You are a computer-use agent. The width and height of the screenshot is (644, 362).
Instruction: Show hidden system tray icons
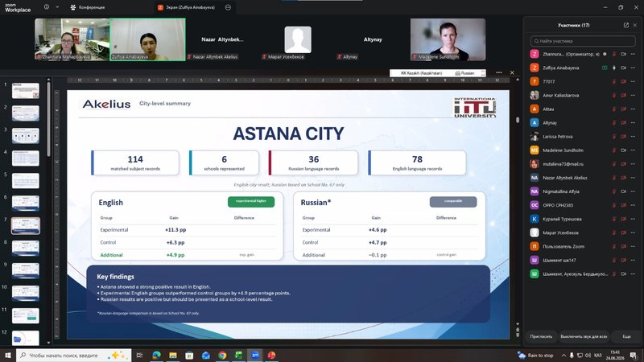point(563,356)
